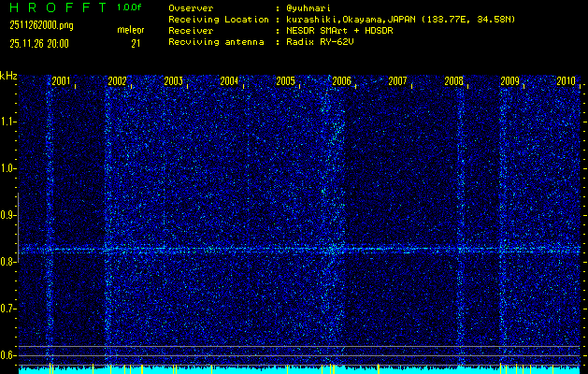Image resolution: width=588 pixels, height=374 pixels.
Task: Click the 2008 time marker
Action: click(x=453, y=80)
